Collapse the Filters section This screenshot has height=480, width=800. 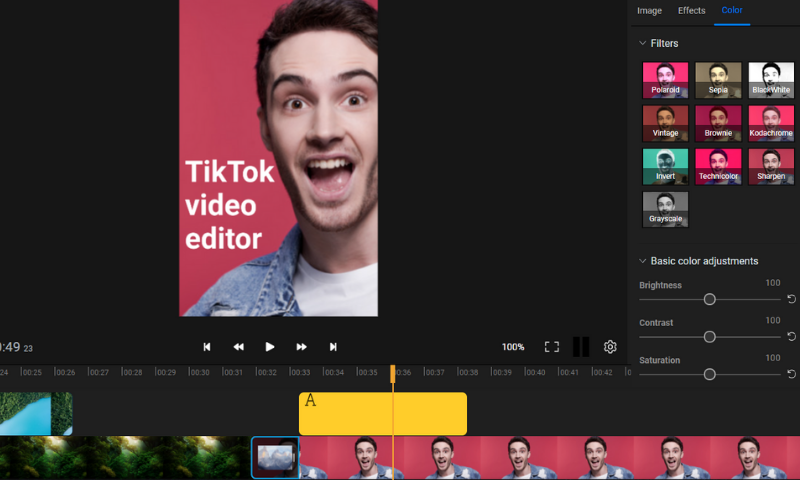[643, 43]
